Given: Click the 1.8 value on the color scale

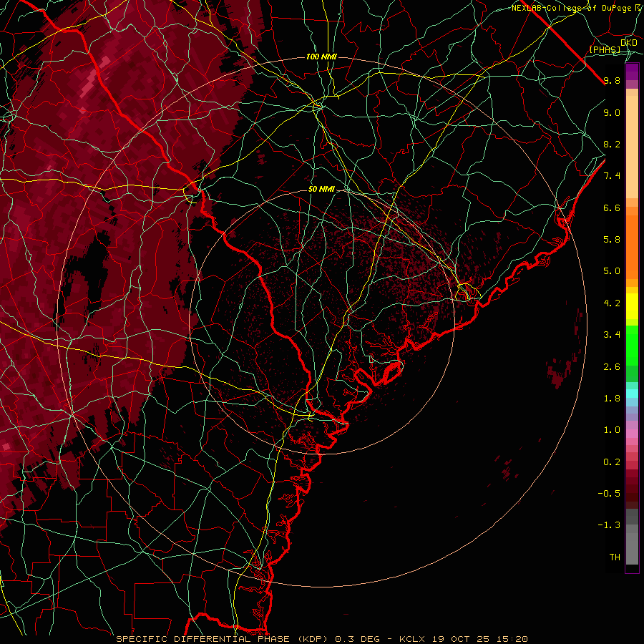Looking at the screenshot, I should (612, 399).
